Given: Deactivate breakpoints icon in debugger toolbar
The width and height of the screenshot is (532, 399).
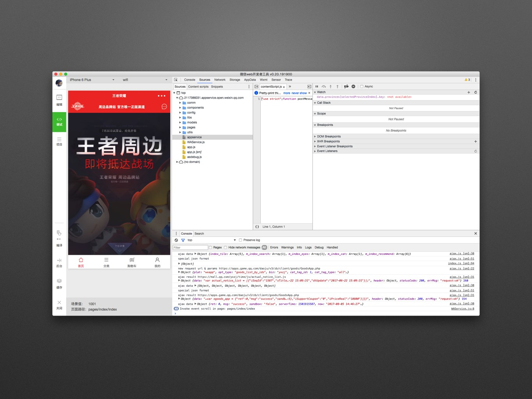Looking at the screenshot, I should pos(346,87).
